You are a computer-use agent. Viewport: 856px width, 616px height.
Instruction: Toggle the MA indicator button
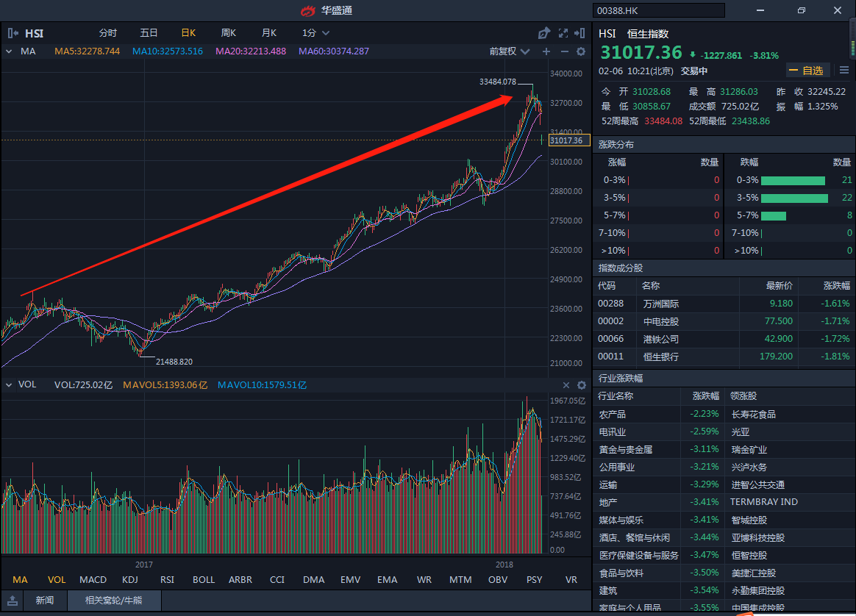click(x=20, y=579)
